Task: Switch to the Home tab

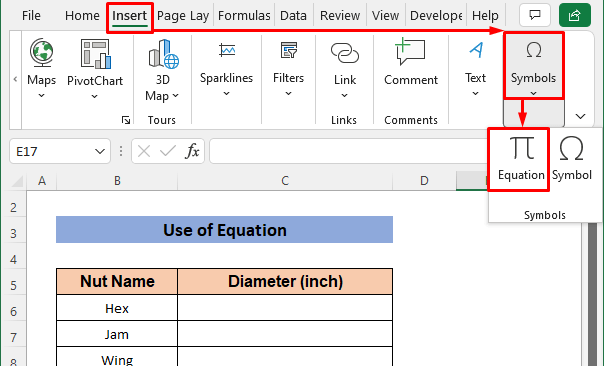Action: pos(82,16)
